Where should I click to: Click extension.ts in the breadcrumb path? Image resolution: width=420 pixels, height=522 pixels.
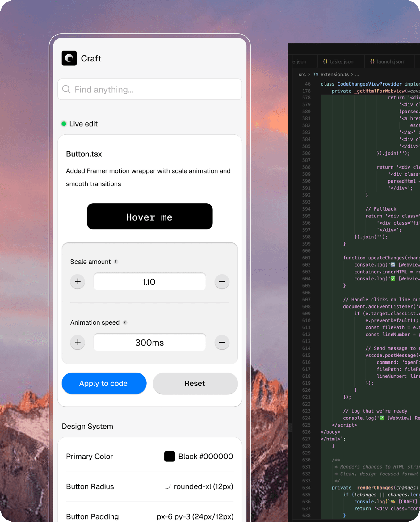[x=334, y=74]
